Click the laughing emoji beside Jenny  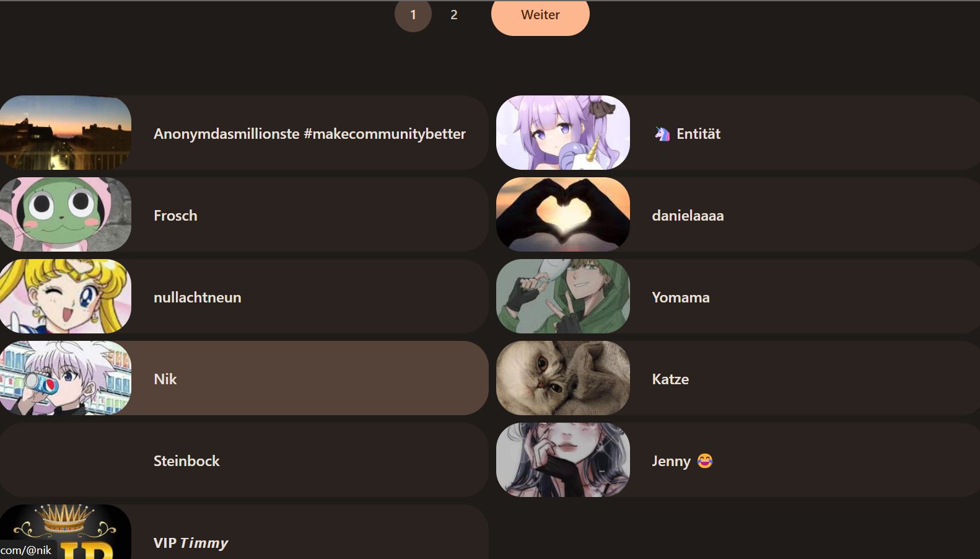pos(705,460)
